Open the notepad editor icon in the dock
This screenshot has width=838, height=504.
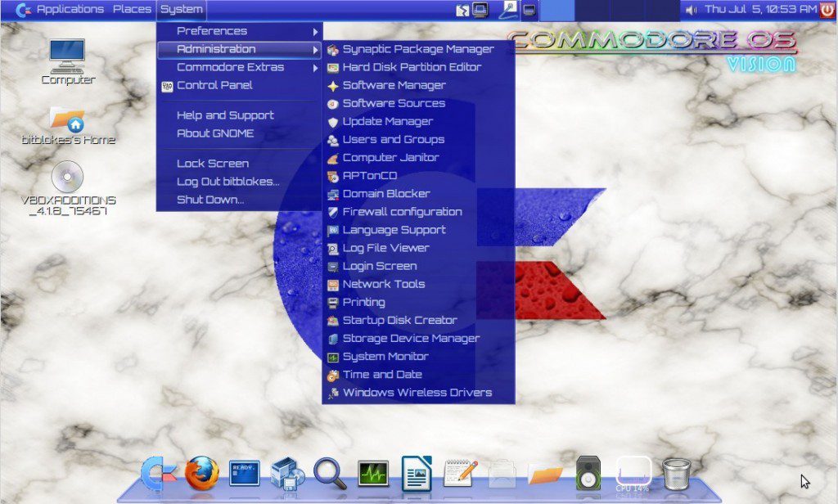pyautogui.click(x=458, y=473)
